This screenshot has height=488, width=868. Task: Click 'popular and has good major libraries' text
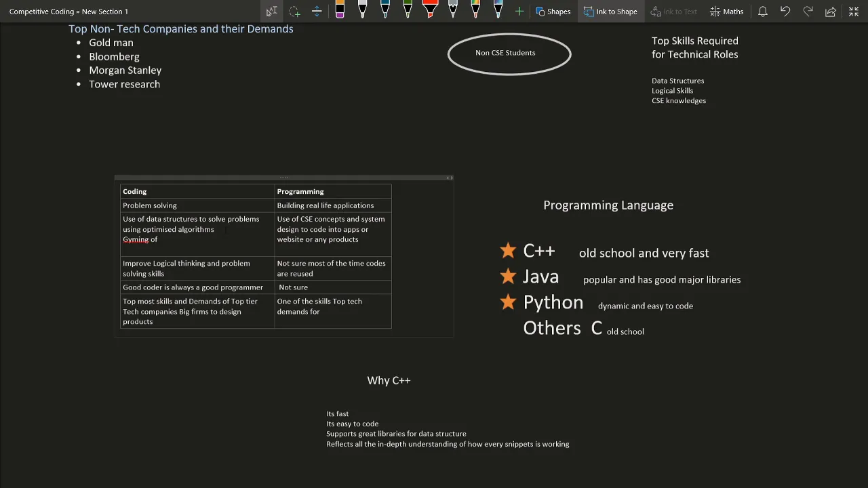click(662, 279)
